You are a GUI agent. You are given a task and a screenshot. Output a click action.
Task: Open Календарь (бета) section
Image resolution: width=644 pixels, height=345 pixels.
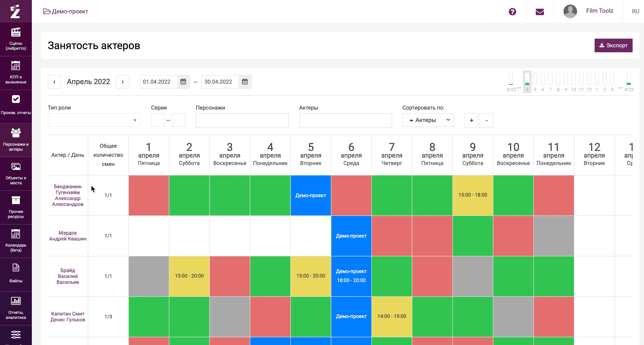point(16,241)
